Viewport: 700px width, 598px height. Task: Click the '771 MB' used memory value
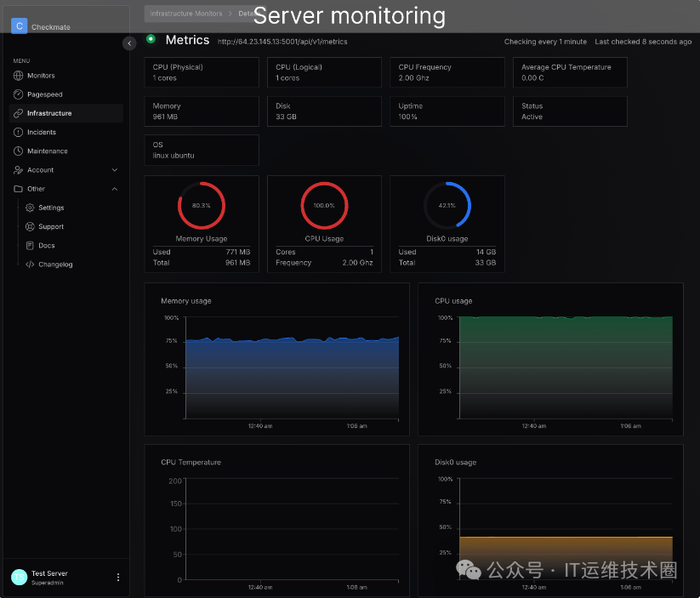click(x=238, y=252)
